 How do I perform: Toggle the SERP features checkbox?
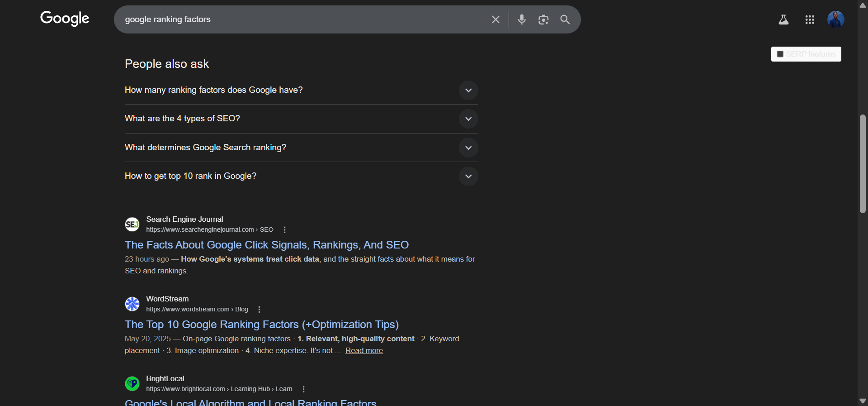click(780, 54)
